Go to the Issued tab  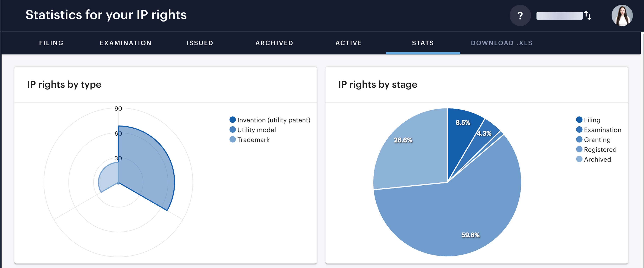point(200,43)
